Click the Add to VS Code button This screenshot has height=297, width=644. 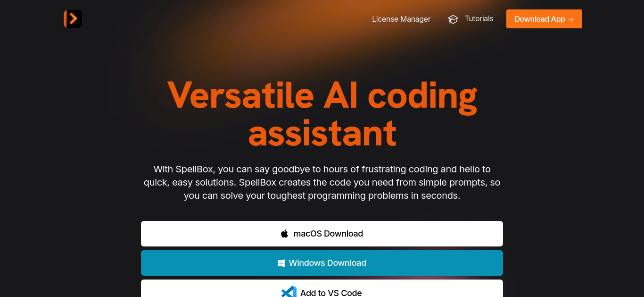coord(322,289)
